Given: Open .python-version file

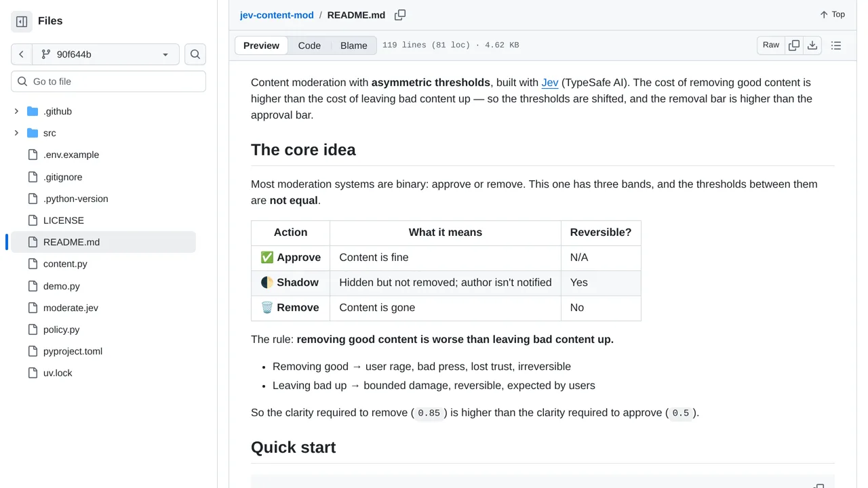Looking at the screenshot, I should click(75, 199).
